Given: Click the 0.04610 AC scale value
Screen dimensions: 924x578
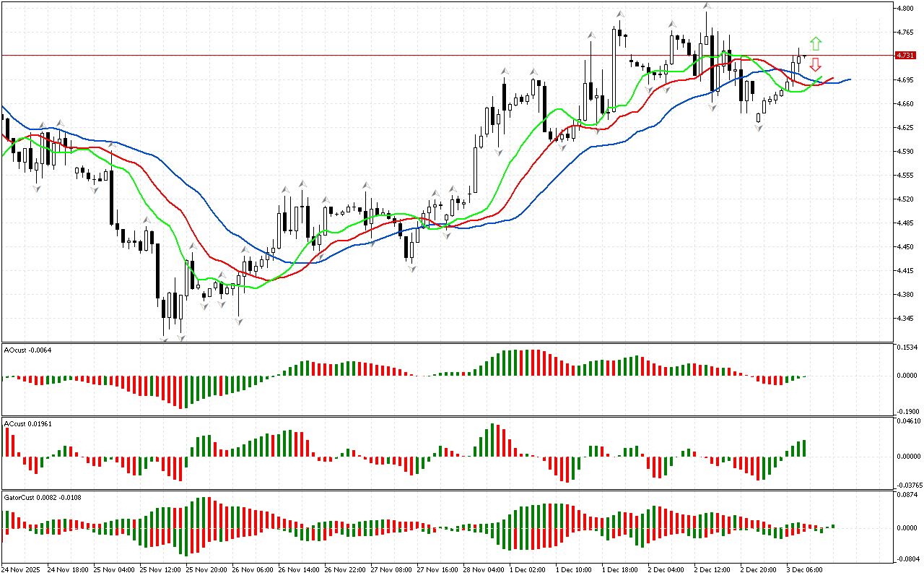Looking at the screenshot, I should 908,420.
